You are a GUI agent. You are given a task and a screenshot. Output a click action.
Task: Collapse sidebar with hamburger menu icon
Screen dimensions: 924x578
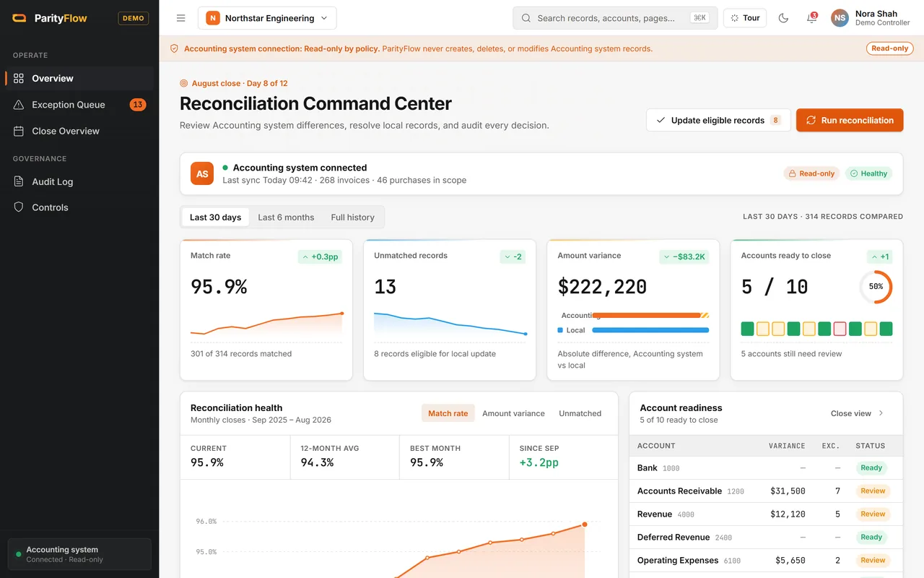click(181, 18)
